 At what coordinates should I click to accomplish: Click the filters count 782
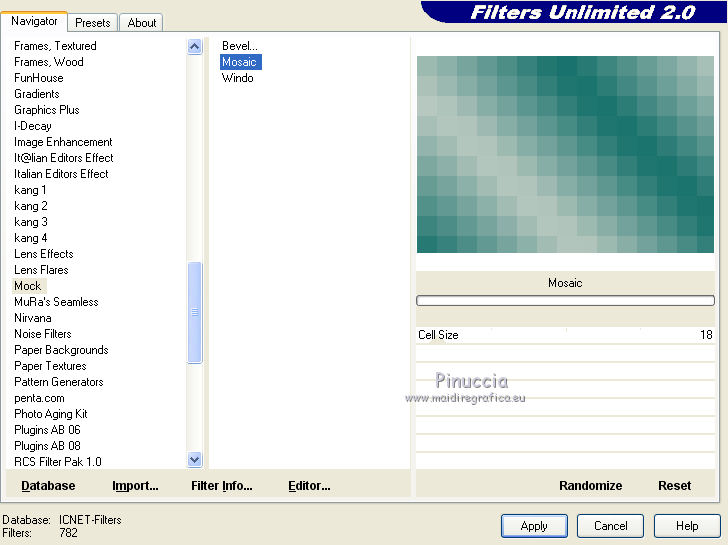68,533
